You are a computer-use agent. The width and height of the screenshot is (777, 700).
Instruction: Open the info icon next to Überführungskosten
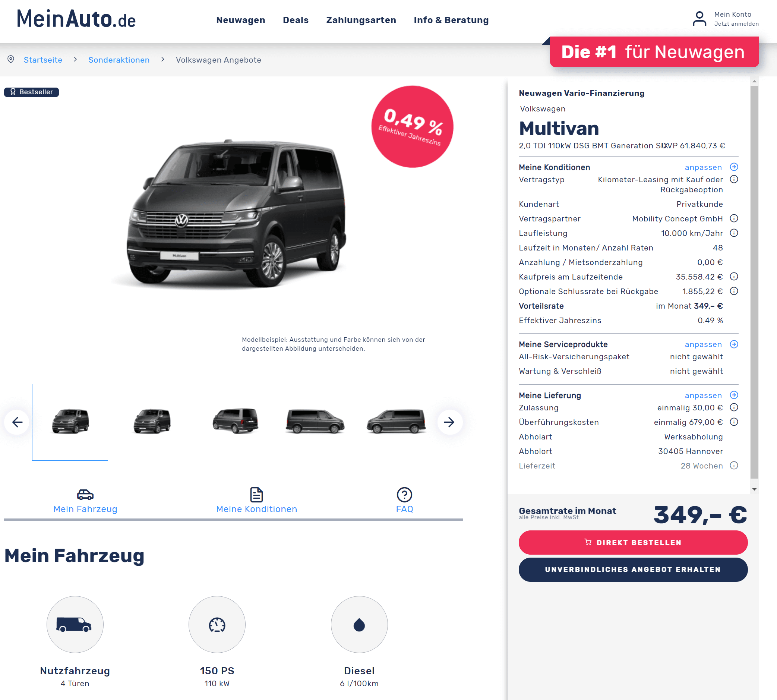[733, 422]
